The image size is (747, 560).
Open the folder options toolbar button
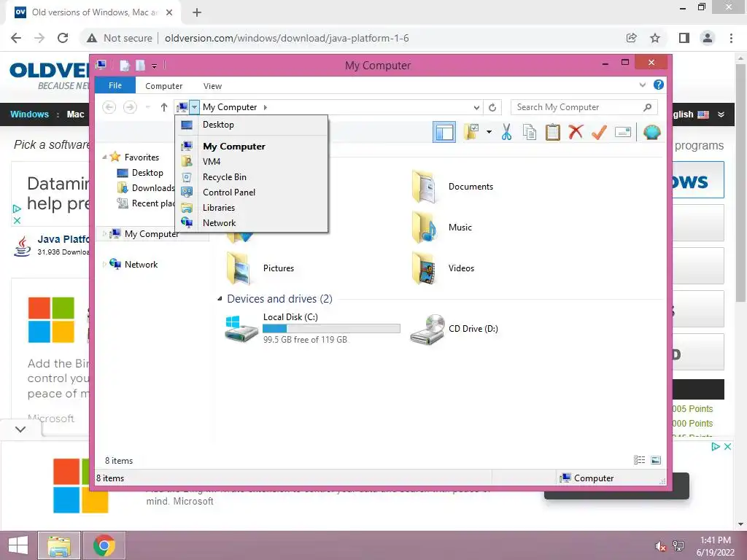pyautogui.click(x=471, y=132)
